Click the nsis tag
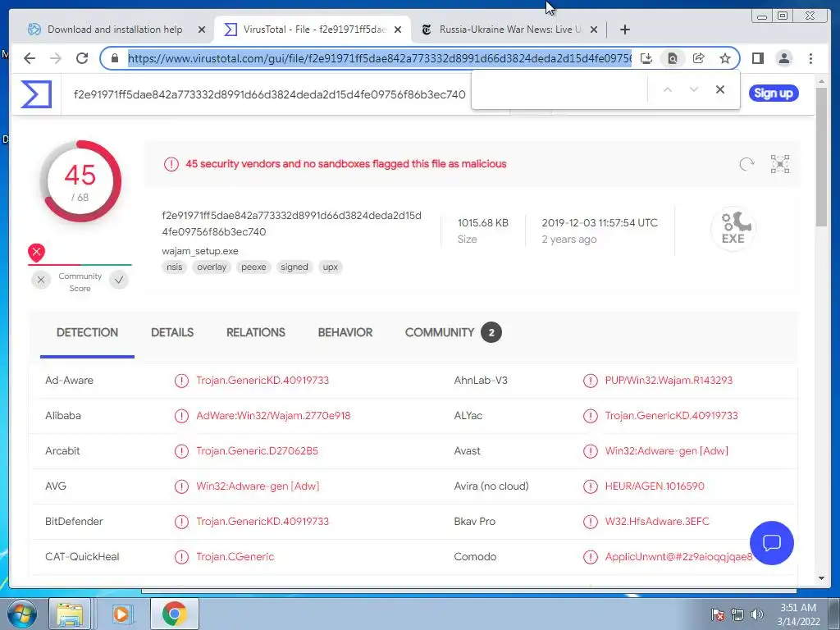The width and height of the screenshot is (840, 630). pyautogui.click(x=174, y=267)
